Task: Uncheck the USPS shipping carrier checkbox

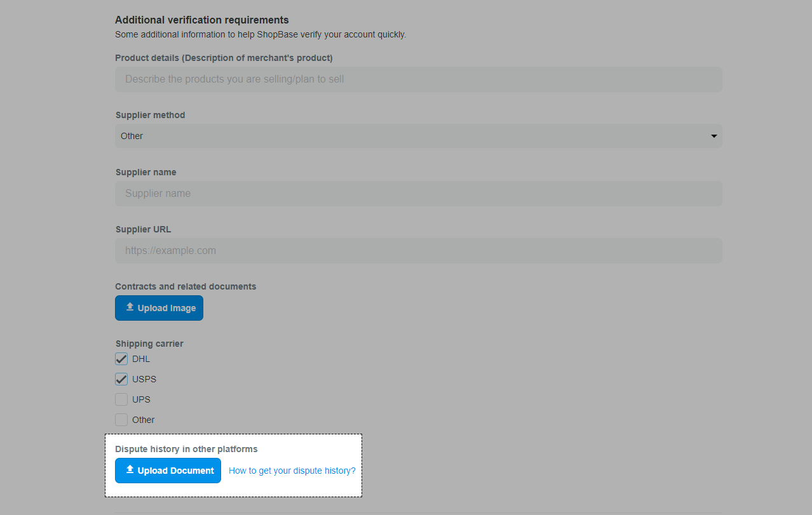Action: 121,379
